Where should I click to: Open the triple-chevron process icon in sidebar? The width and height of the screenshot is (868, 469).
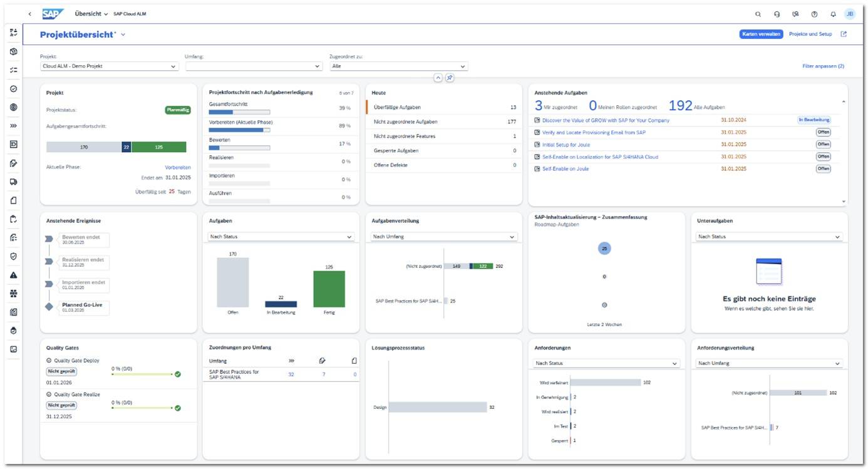(13, 126)
